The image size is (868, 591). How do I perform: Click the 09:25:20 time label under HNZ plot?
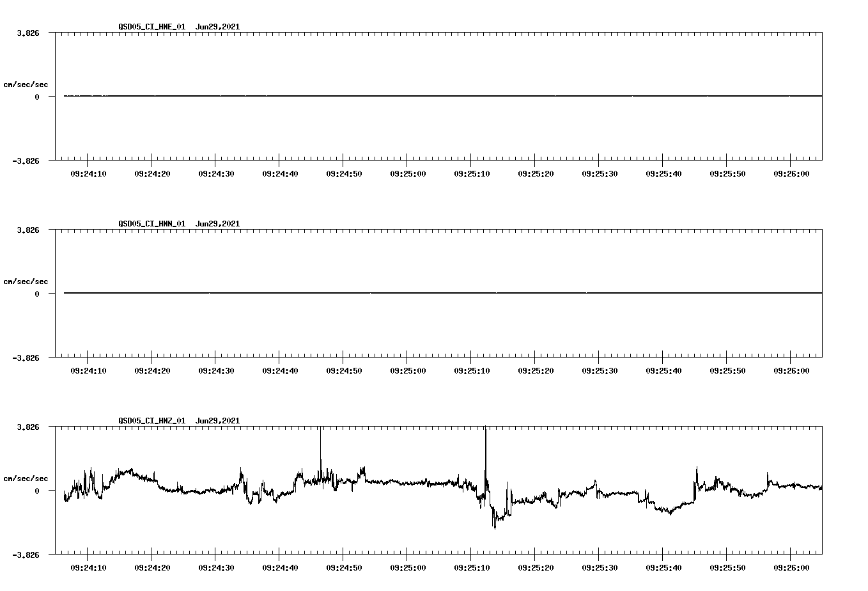pos(536,568)
